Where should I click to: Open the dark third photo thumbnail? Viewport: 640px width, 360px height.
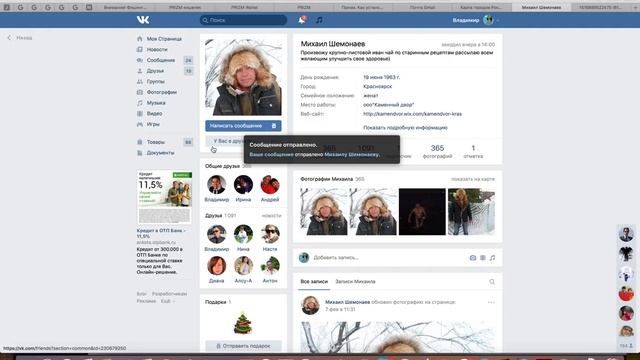422,212
